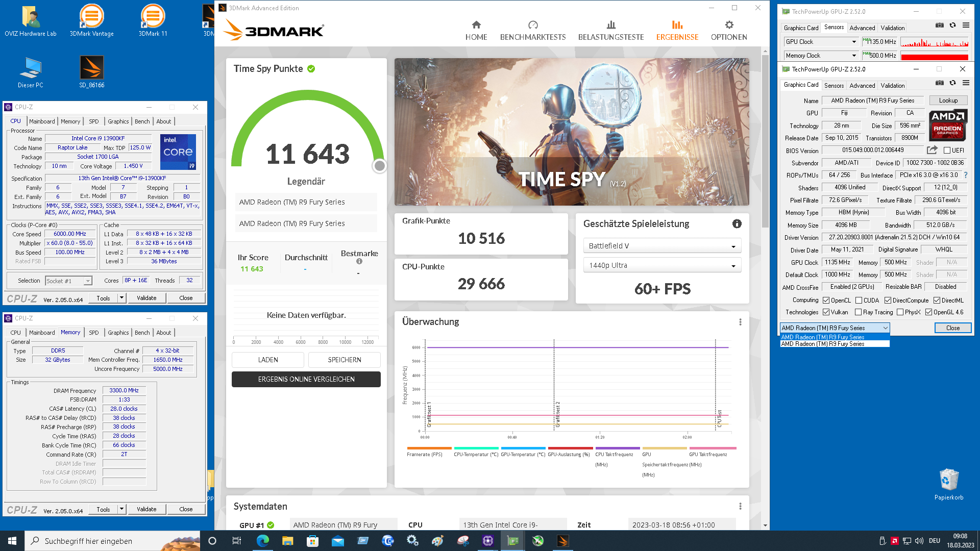Switch to Bench tab in lower CPU-Z
The height and width of the screenshot is (551, 980).
point(142,333)
